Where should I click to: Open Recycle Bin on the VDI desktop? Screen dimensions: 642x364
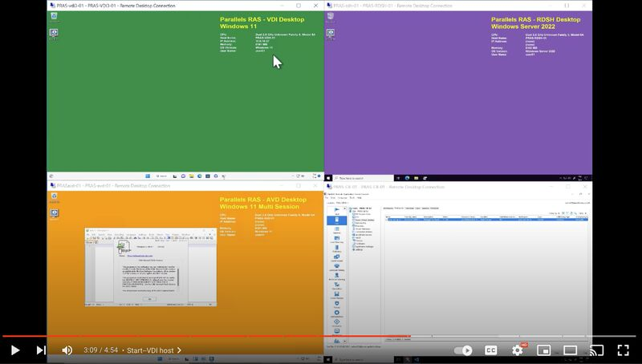pyautogui.click(x=54, y=17)
